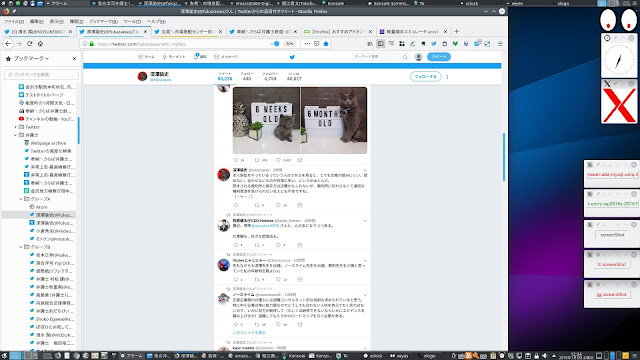This screenshot has height=360, width=640.
Task: Open the Library toolbar icon
Action: click(x=370, y=44)
